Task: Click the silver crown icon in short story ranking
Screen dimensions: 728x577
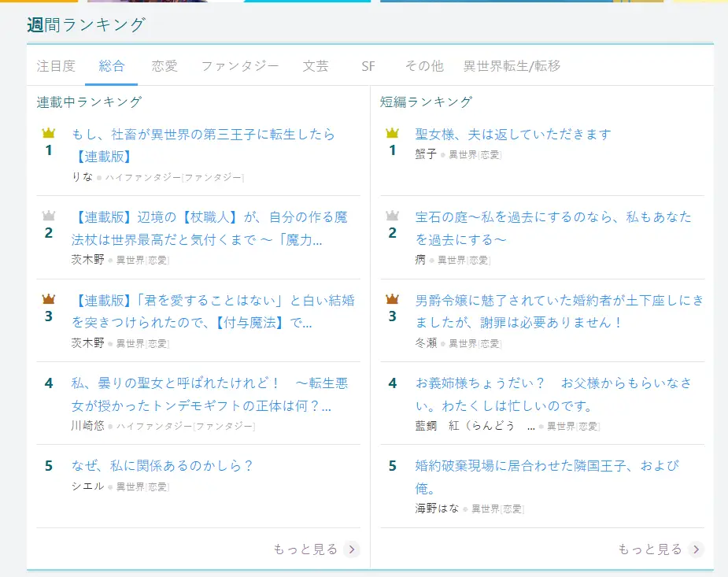Action: click(x=393, y=216)
